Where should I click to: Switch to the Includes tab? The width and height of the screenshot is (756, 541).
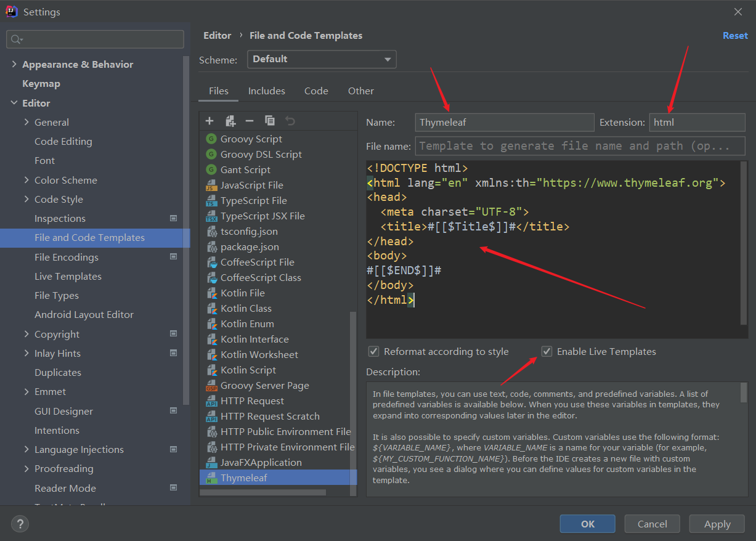(x=267, y=91)
